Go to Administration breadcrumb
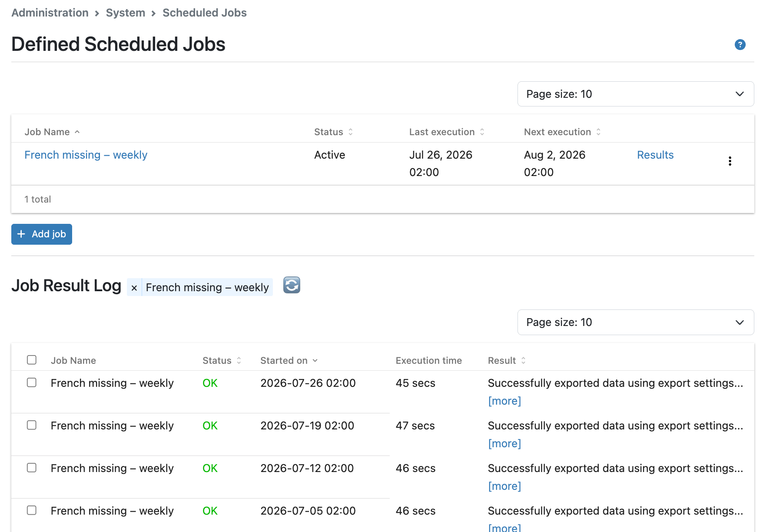763x532 pixels. (x=50, y=13)
